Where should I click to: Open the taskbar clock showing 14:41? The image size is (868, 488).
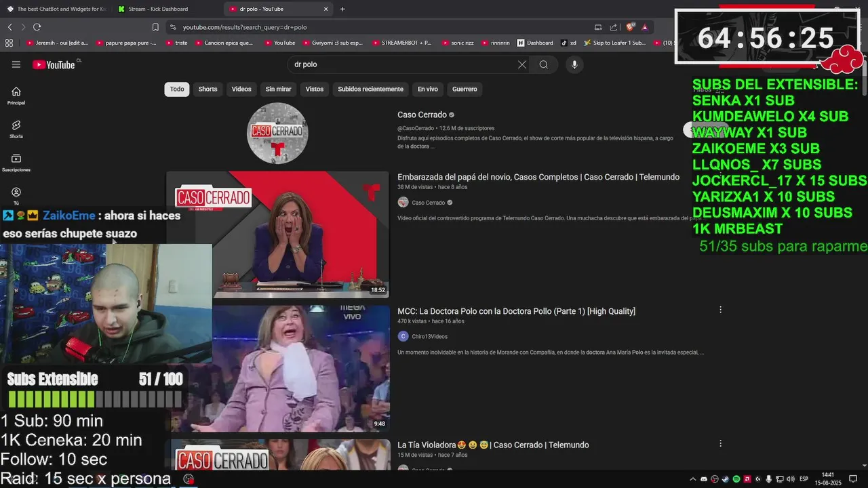point(829,479)
